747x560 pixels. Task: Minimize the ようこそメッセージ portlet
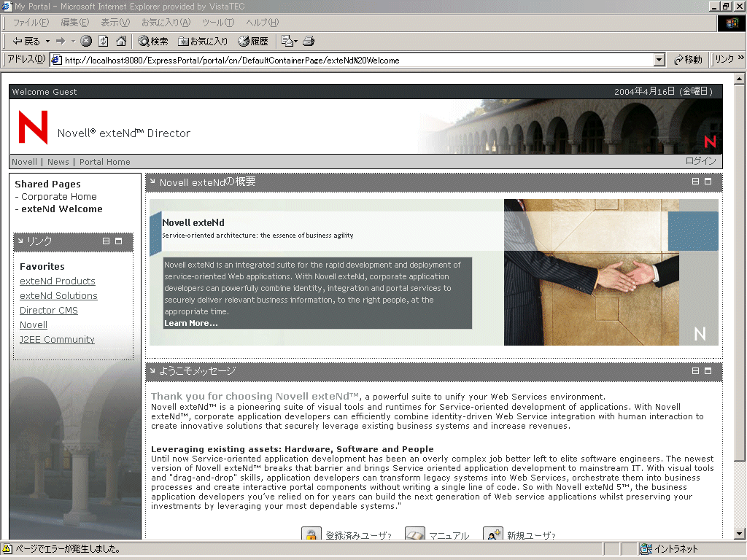(x=695, y=371)
